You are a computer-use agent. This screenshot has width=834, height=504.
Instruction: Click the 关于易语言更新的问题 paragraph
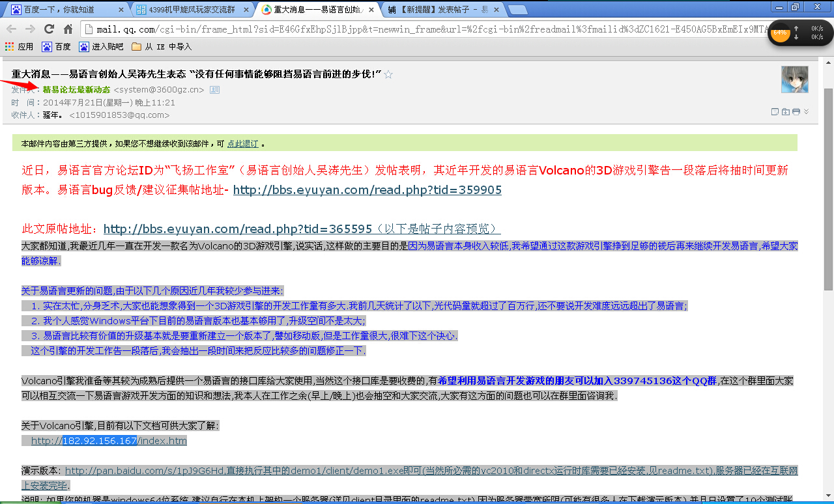(152, 290)
